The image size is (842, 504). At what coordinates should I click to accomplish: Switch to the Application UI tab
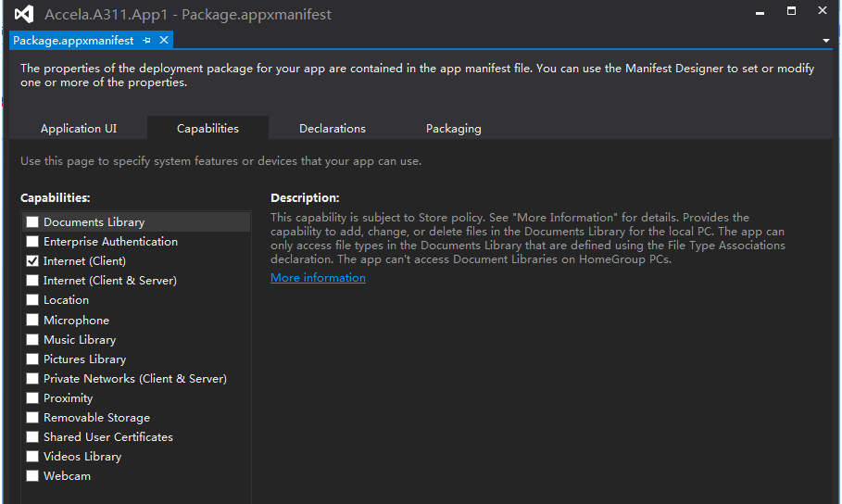pos(79,129)
